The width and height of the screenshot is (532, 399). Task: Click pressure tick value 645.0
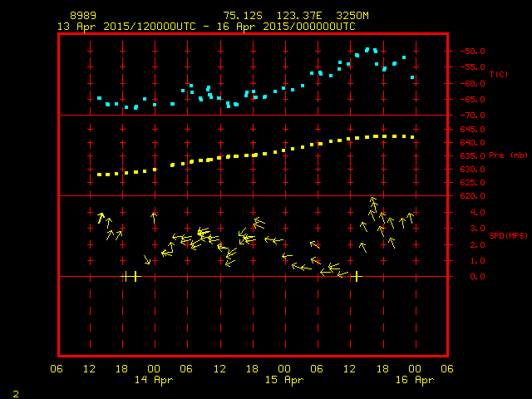[472, 130]
